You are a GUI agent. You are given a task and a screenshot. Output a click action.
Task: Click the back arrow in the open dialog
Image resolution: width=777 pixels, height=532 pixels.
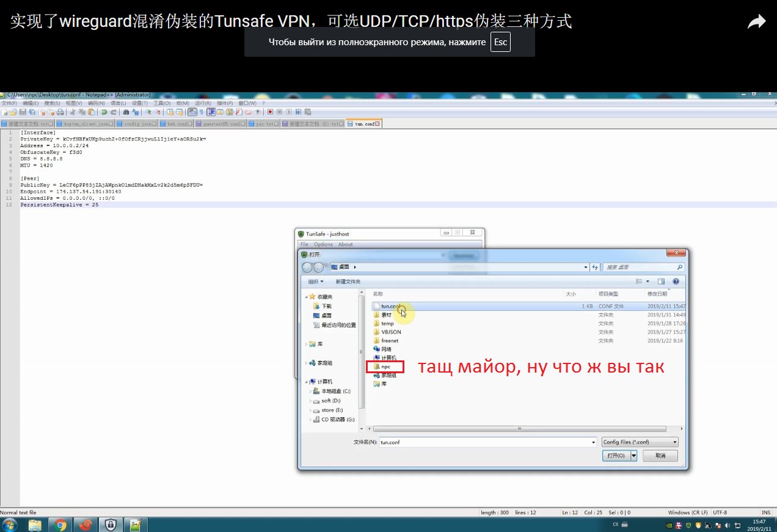(307, 267)
